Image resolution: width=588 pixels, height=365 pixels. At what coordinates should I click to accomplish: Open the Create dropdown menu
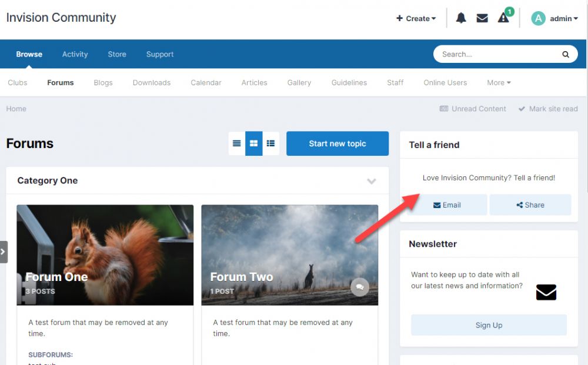coord(416,18)
